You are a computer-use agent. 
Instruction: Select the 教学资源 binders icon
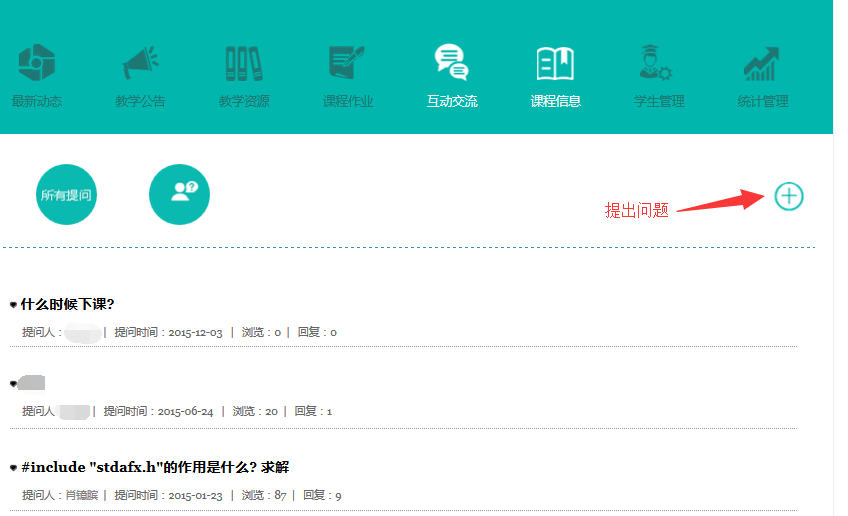pyautogui.click(x=244, y=63)
